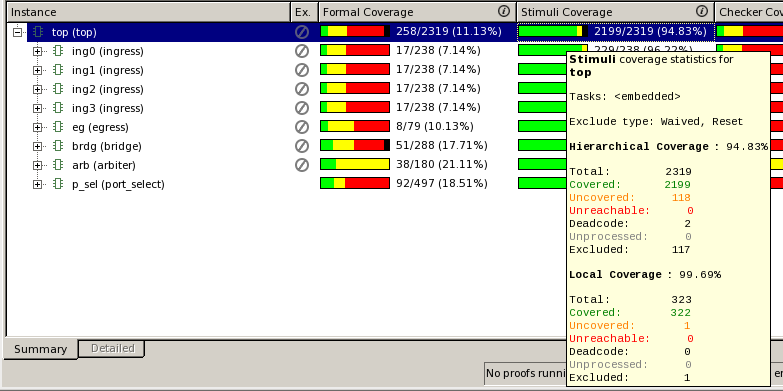Click the module icon beside the top instance
The width and height of the screenshot is (783, 391).
pos(38,32)
